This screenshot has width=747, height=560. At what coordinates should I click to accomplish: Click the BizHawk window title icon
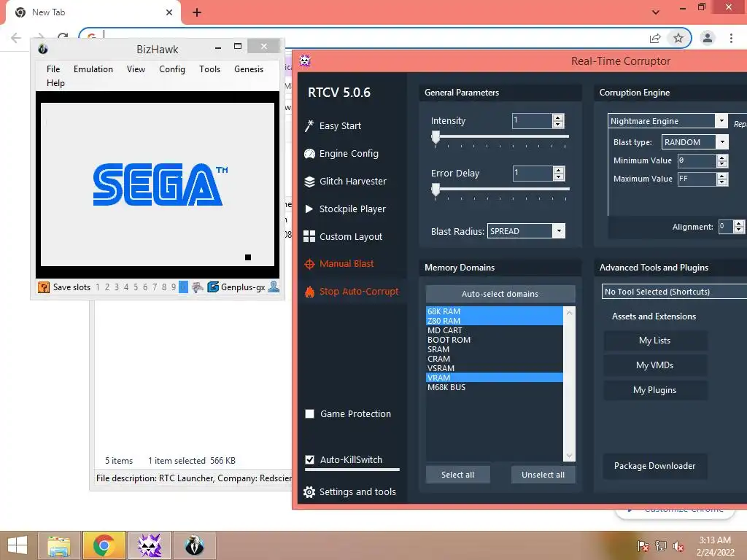tap(43, 49)
